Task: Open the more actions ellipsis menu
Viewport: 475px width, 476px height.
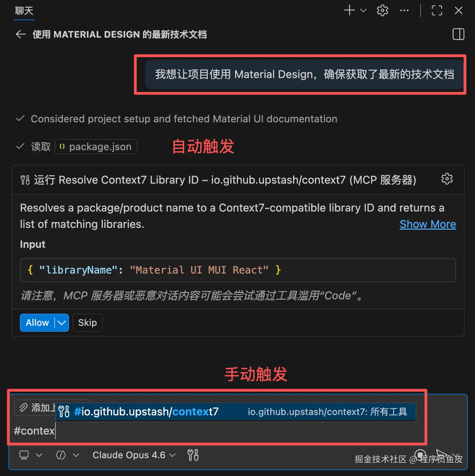Action: [404, 10]
